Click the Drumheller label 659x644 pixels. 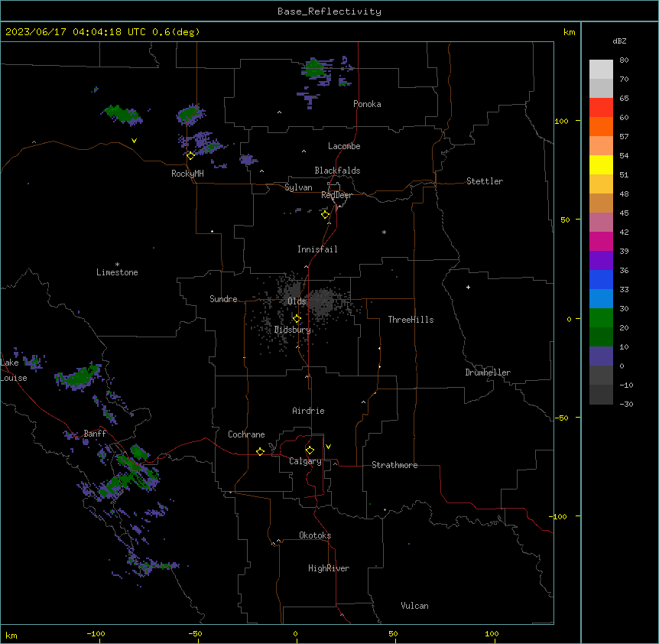click(x=488, y=372)
